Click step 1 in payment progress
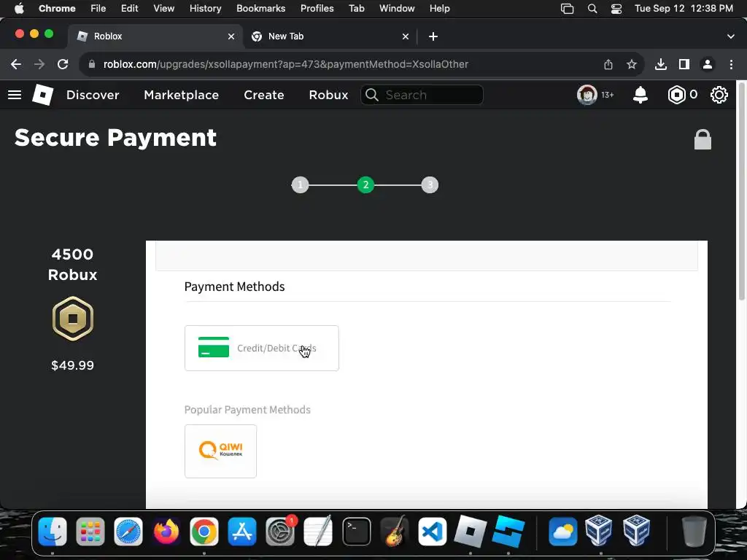The height and width of the screenshot is (560, 747). (300, 184)
